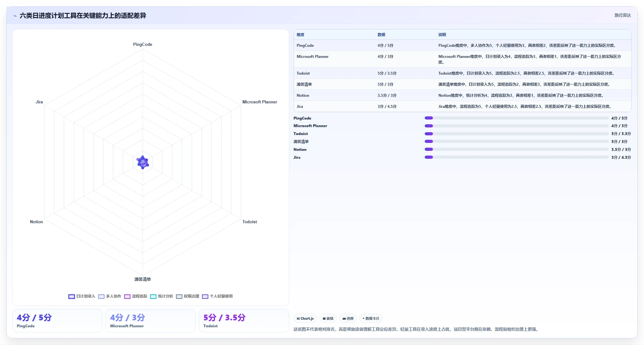Click the 进度 chip
This screenshot has width=644, height=345.
point(348,318)
